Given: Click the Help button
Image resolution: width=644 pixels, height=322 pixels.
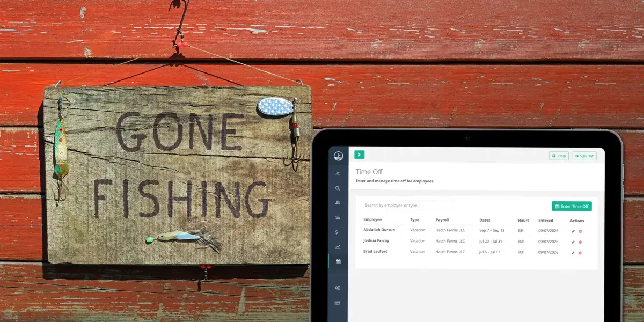Looking at the screenshot, I should [559, 156].
